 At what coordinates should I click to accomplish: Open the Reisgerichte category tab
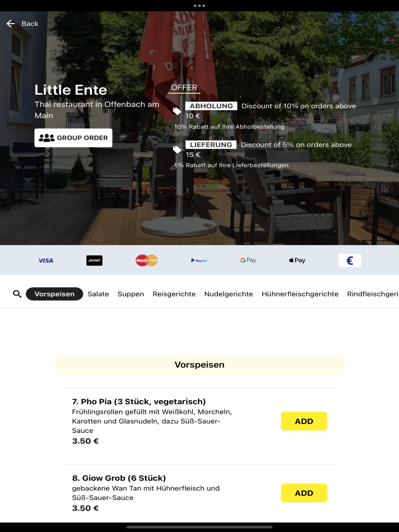pyautogui.click(x=174, y=294)
